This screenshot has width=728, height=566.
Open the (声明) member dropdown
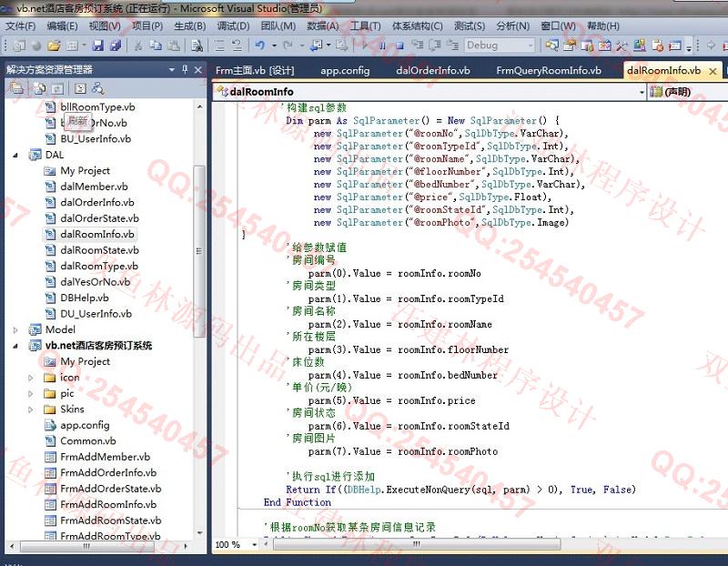[x=688, y=92]
